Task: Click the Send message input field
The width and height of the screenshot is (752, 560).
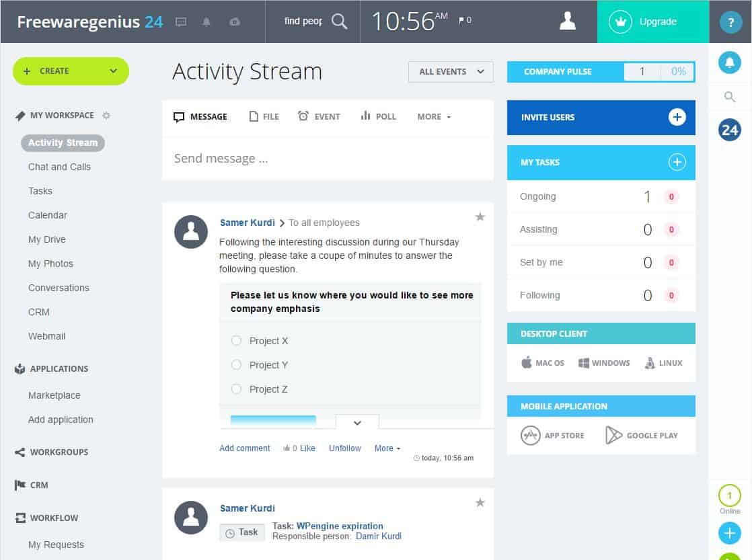Action: [328, 159]
